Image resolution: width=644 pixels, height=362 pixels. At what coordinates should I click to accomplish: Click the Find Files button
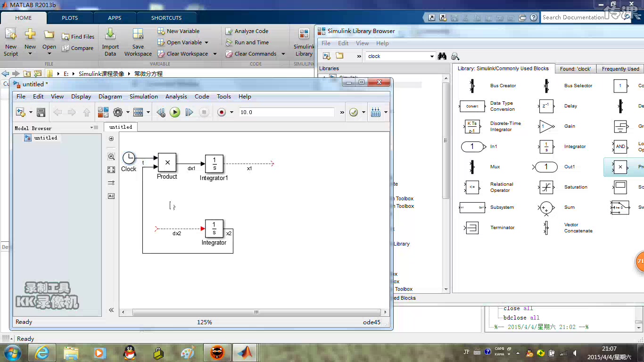coord(78,37)
